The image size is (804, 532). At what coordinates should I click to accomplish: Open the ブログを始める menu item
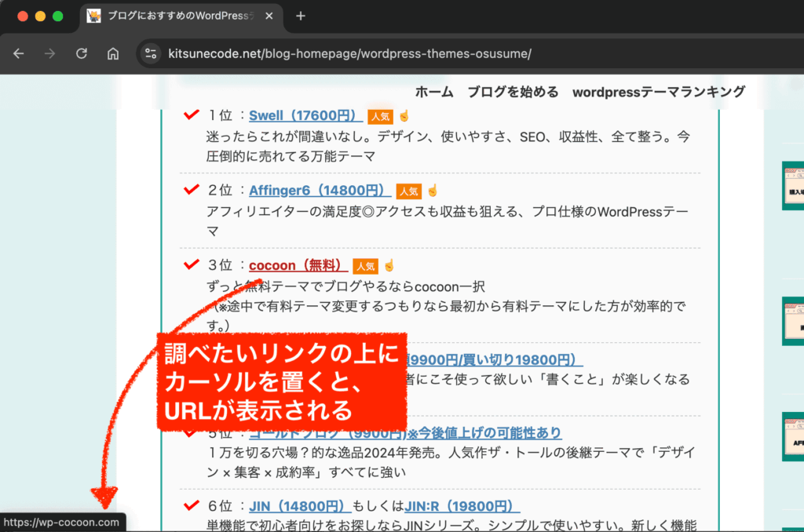tap(513, 93)
